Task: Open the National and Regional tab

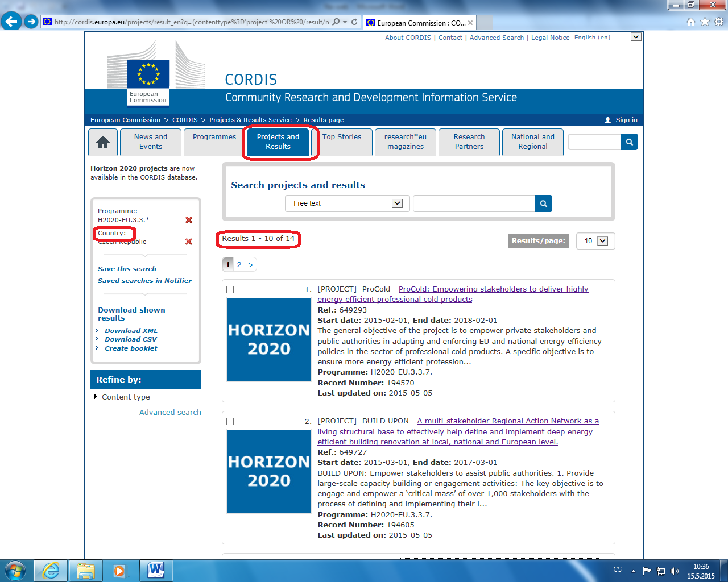Action: (x=533, y=142)
